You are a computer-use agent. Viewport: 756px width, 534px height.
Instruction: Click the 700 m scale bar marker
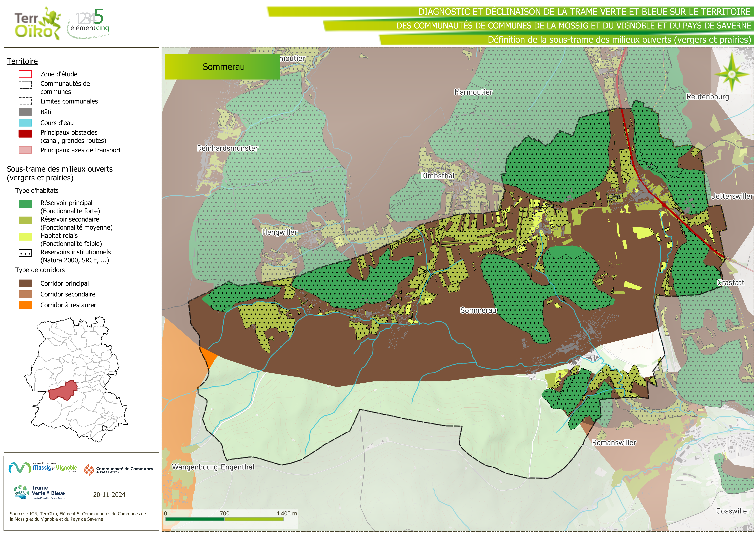click(x=225, y=514)
